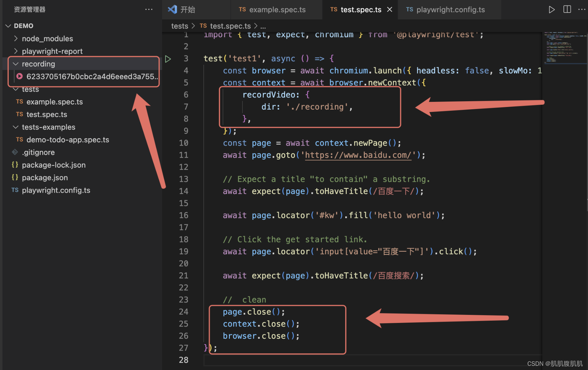Image resolution: width=588 pixels, height=370 pixels.
Task: Click the './recording' string on line 7
Action: pos(317,107)
